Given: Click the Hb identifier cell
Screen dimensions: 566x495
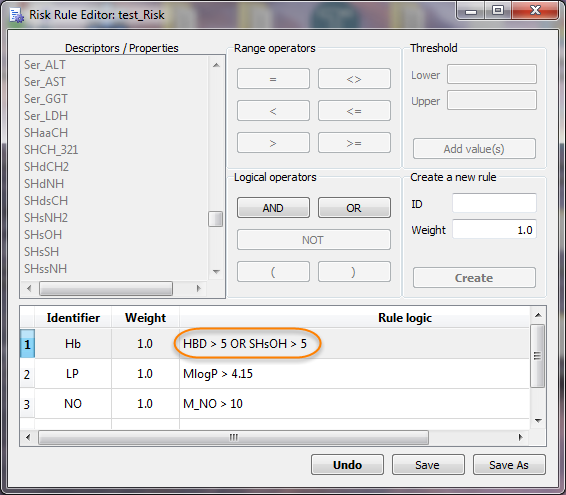Looking at the screenshot, I should 73,344.
